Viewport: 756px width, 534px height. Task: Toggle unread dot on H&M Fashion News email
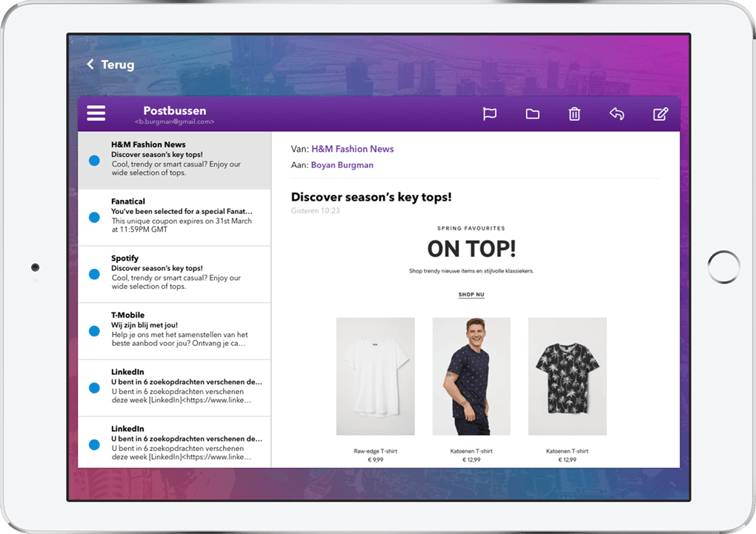point(95,161)
